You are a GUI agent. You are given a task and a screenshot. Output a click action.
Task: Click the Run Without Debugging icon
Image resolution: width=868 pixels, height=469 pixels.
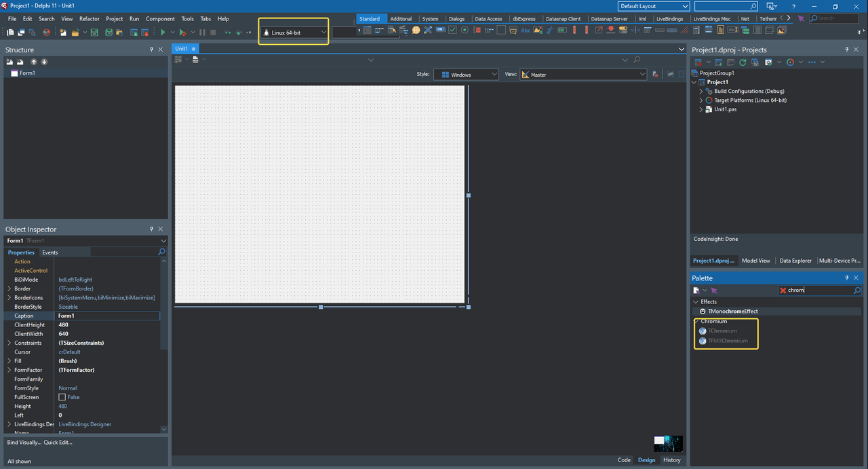(182, 32)
